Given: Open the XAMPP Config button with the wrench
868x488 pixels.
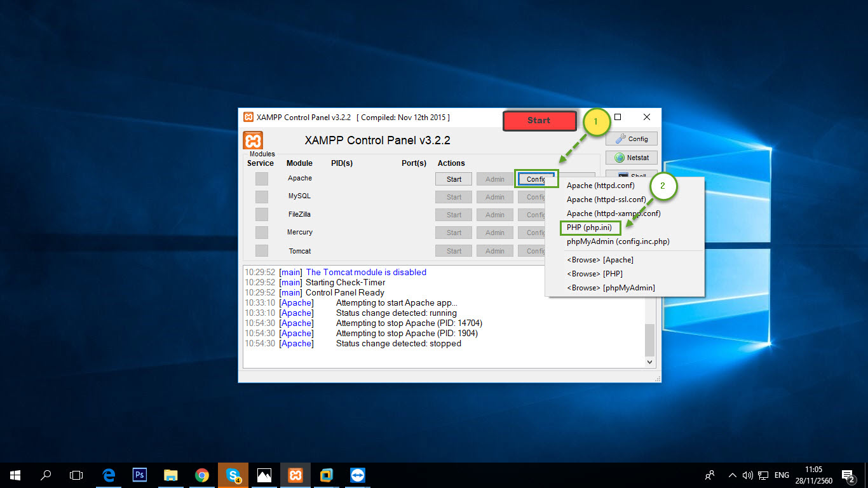Looking at the screenshot, I should coord(632,139).
